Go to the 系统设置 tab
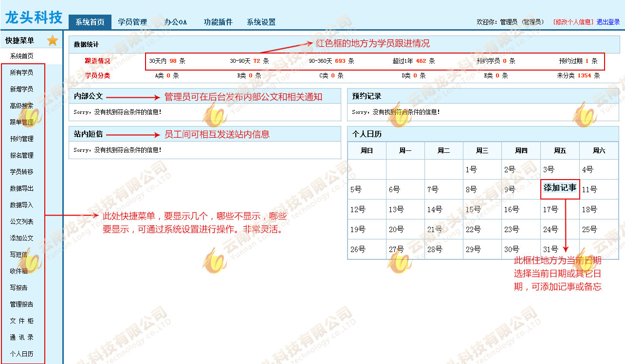Viewport: 625px width, 364px height. coord(261,22)
